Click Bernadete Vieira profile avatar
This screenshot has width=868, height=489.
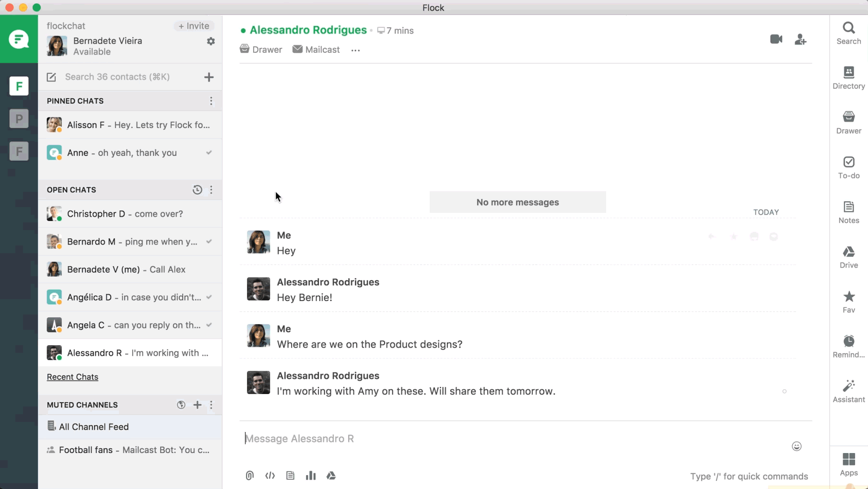[x=57, y=46]
